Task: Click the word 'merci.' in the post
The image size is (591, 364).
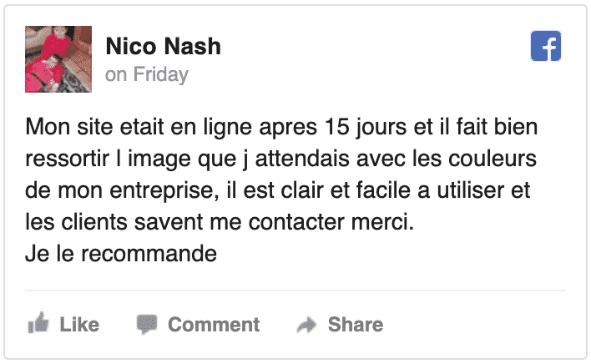Action: [x=382, y=221]
